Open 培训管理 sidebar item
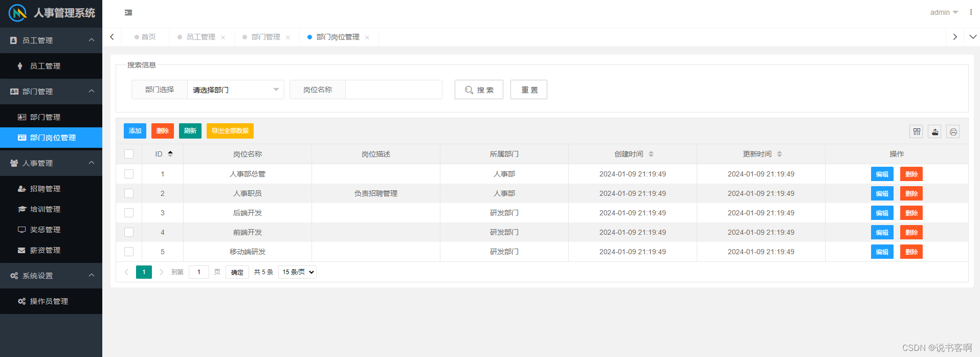Viewport: 980px width, 357px height. pos(51,209)
